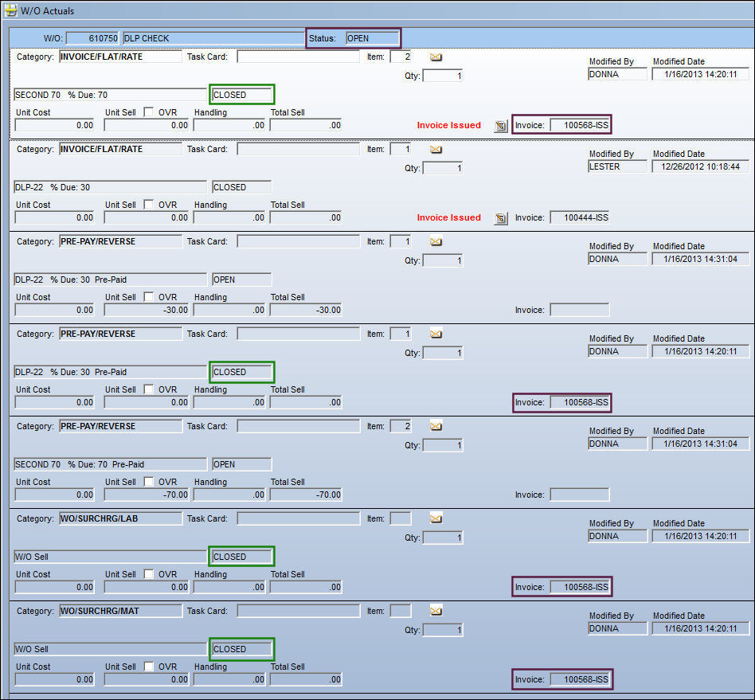Open envelope icon for SECOND 70 Pre-Paid record

click(436, 427)
